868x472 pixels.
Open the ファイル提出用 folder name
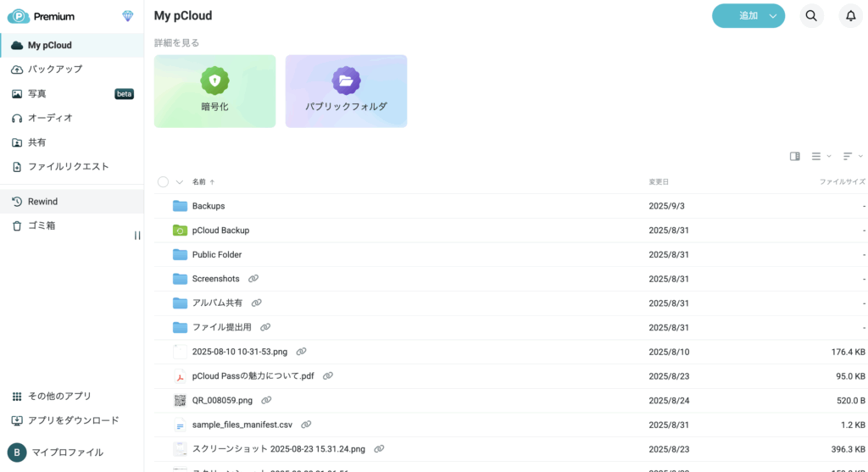(x=222, y=328)
